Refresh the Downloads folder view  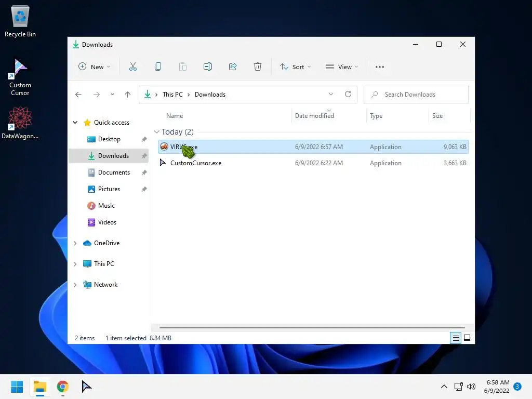click(x=348, y=94)
